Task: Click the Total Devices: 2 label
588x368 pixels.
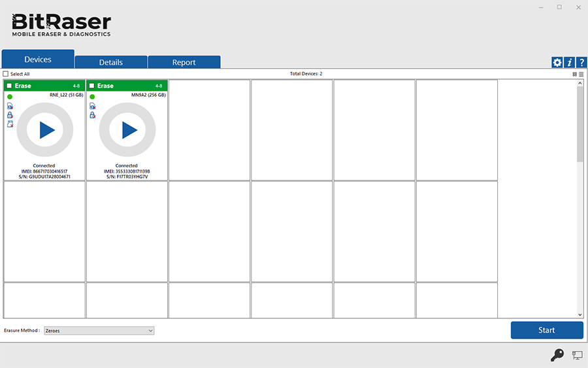Action: (x=306, y=73)
